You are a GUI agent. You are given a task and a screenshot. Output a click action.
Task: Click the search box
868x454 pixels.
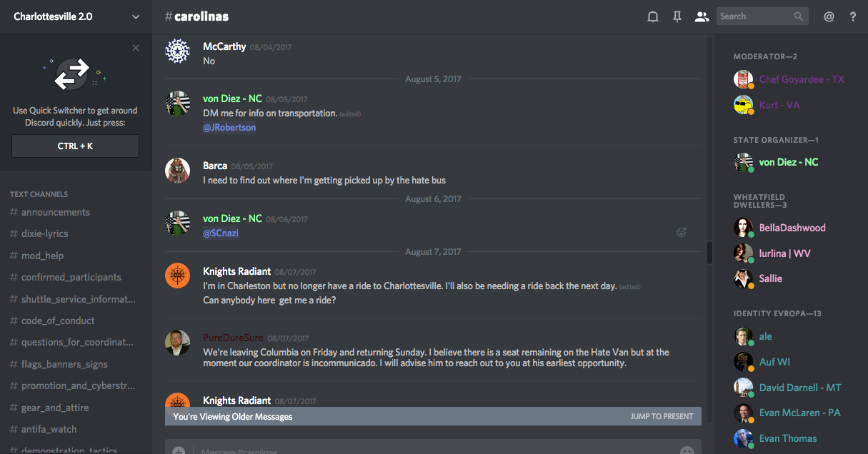pyautogui.click(x=757, y=16)
